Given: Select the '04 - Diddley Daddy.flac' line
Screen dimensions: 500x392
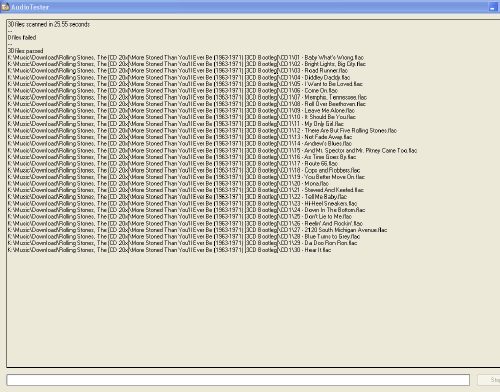Looking at the screenshot, I should click(179, 77).
